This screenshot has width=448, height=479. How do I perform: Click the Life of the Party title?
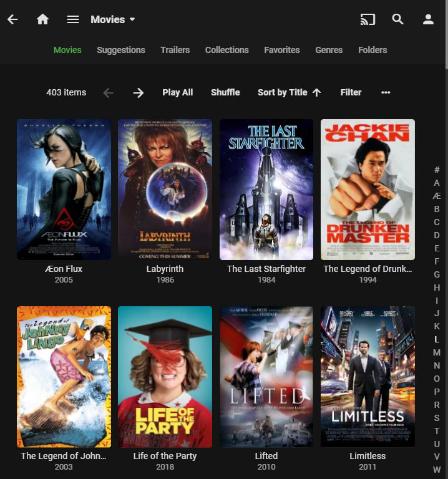point(165,456)
